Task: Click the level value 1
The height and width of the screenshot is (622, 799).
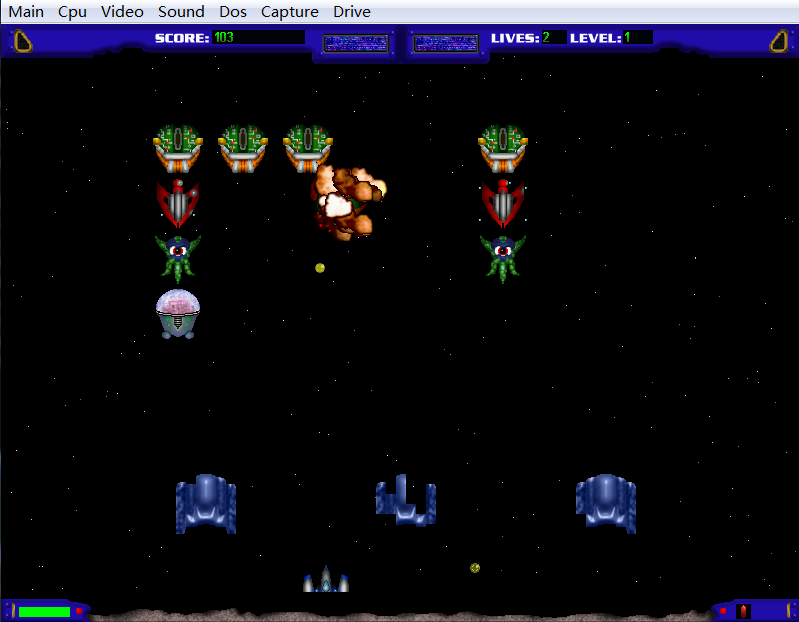Action: pos(627,37)
